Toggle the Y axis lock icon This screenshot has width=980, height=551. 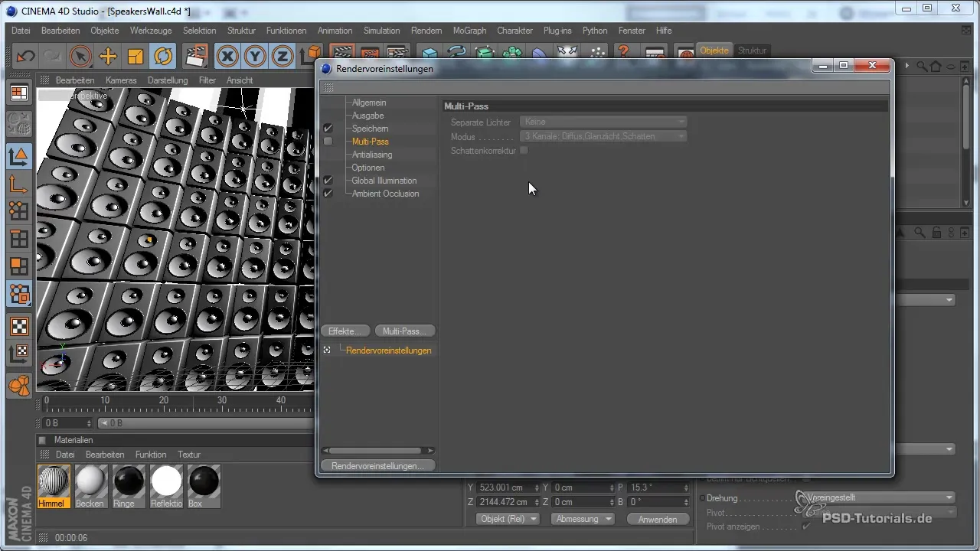coord(255,56)
